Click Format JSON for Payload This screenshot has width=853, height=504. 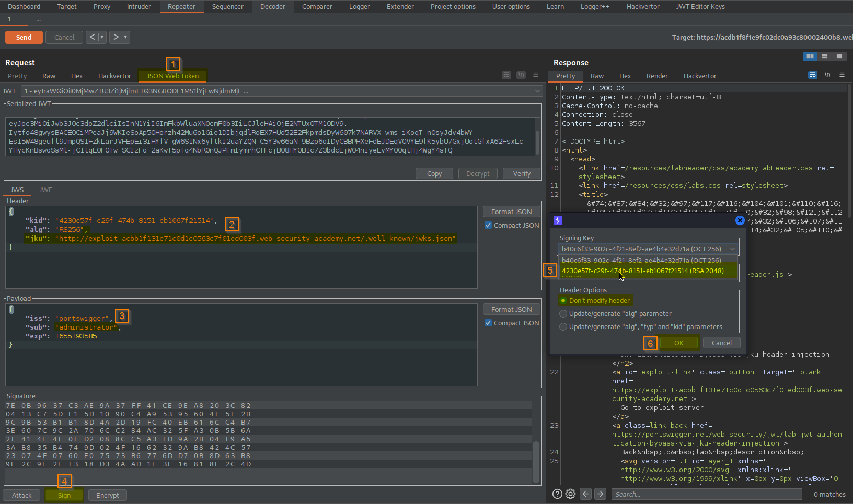coord(512,309)
